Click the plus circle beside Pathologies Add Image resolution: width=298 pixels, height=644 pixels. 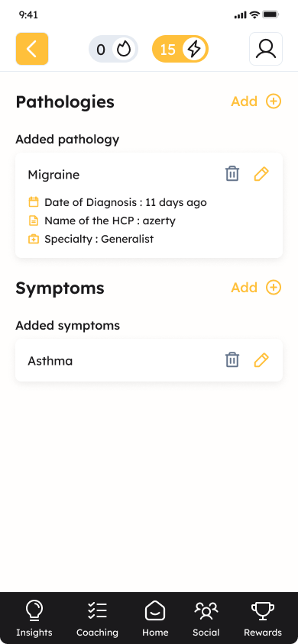(274, 101)
